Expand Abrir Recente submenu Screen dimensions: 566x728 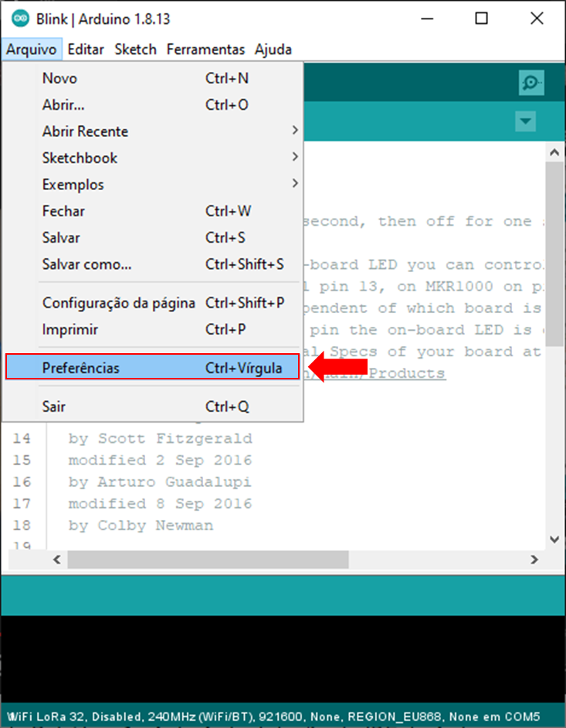click(152, 131)
